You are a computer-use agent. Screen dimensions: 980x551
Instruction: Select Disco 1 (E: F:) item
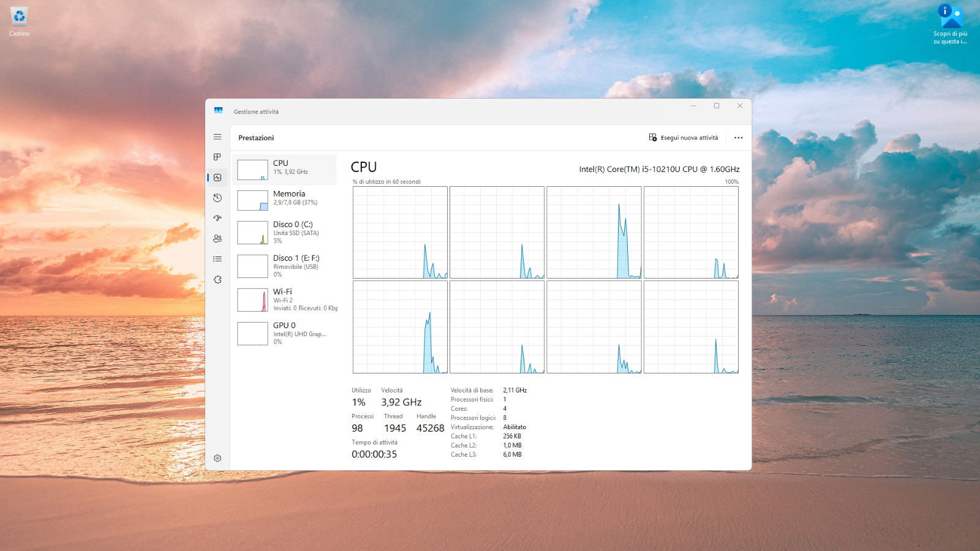coord(284,266)
